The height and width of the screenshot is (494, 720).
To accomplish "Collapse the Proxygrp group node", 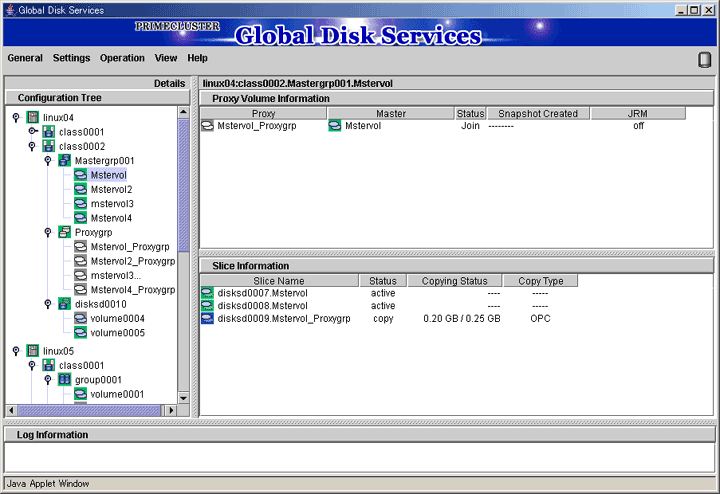I will (x=48, y=232).
